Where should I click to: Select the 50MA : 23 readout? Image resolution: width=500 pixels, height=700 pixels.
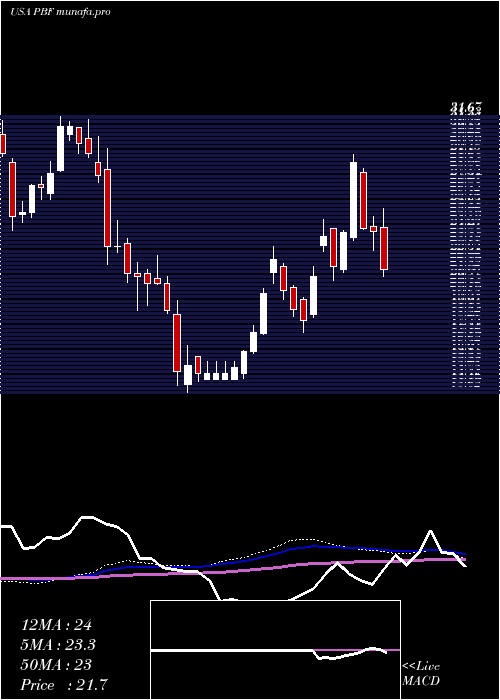(x=56, y=665)
